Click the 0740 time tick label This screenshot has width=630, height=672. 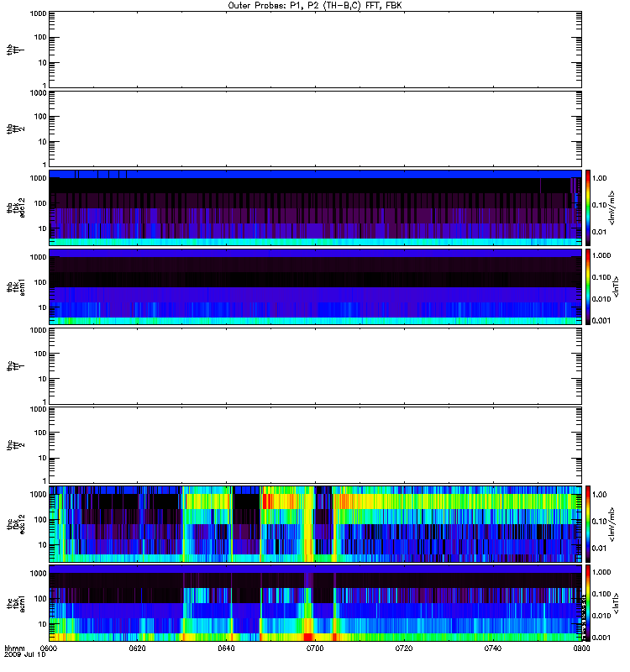493,648
